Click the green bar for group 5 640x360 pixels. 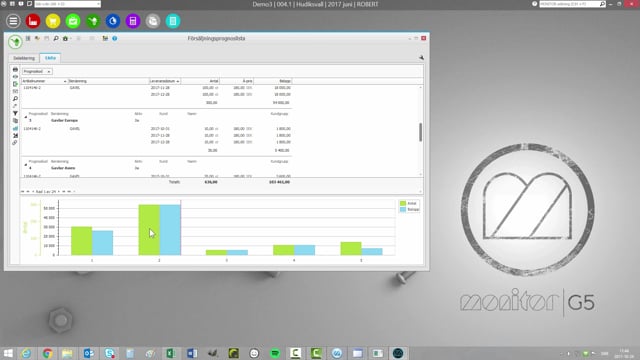(351, 249)
